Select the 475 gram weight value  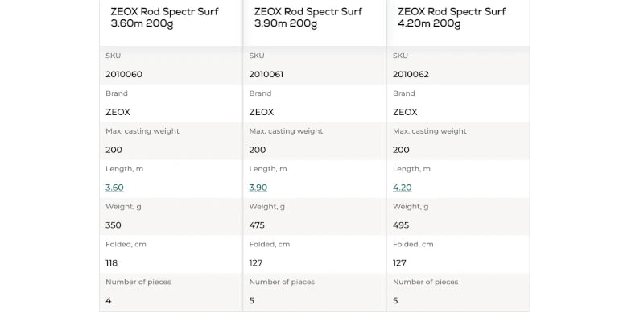(258, 225)
